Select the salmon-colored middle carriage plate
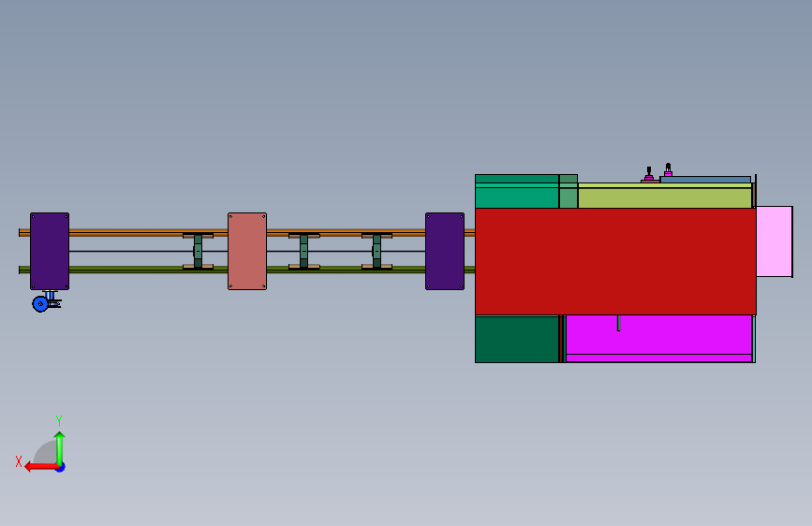 pyautogui.click(x=247, y=251)
